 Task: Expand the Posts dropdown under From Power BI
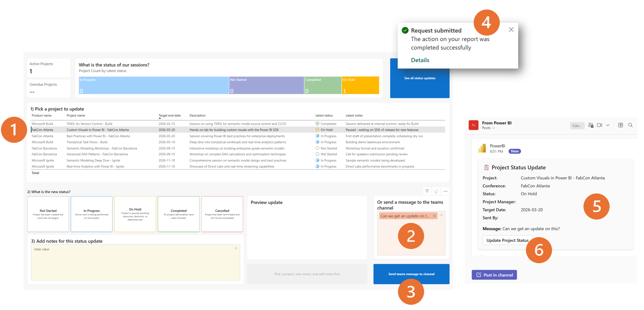pyautogui.click(x=488, y=128)
